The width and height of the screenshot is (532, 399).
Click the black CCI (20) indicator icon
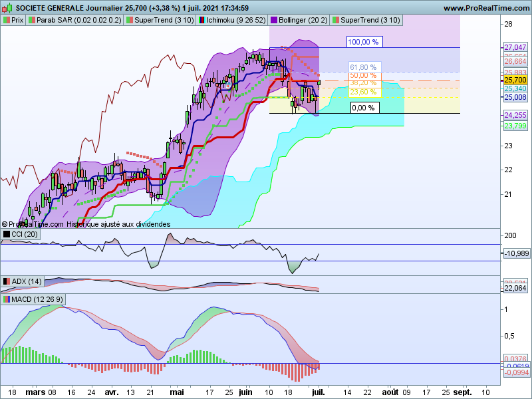(7, 234)
